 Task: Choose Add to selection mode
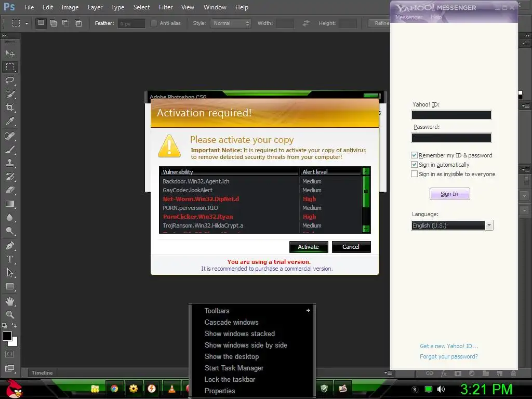pos(54,23)
